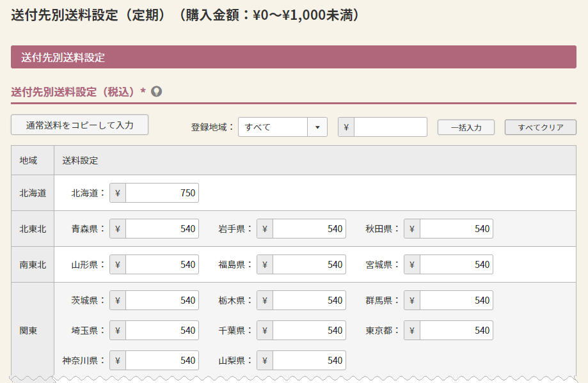Click the すべてクリア button
This screenshot has width=588, height=383.
541,127
